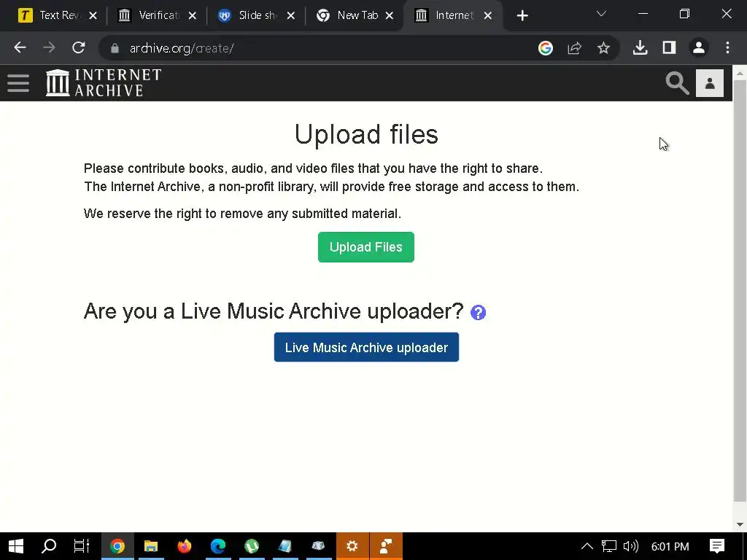
Task: Close the New Tab tab
Action: click(x=390, y=16)
